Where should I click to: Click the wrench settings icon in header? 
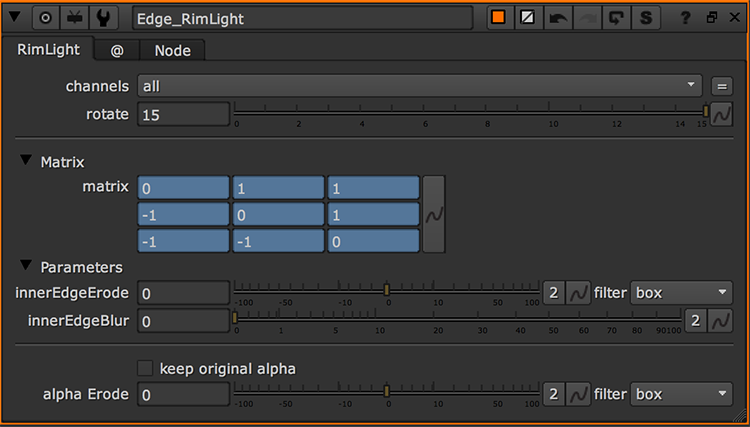tap(102, 18)
